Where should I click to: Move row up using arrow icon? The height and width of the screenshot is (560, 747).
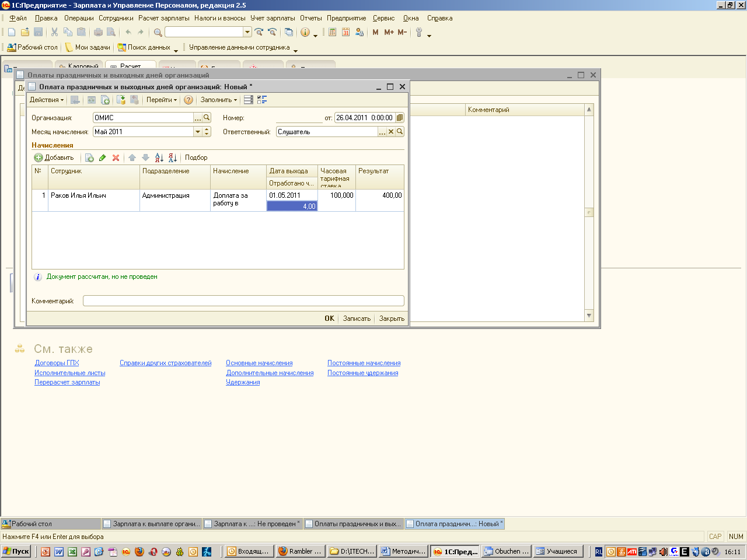coord(132,157)
